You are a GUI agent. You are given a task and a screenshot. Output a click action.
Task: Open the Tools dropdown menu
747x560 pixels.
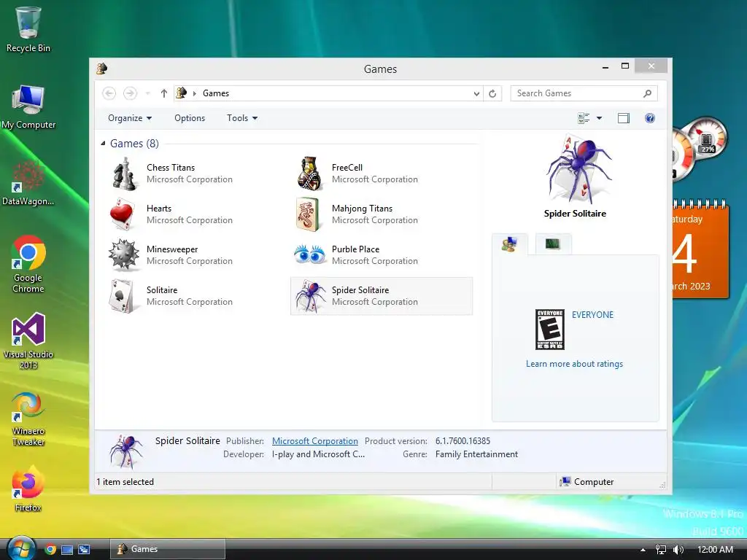242,118
